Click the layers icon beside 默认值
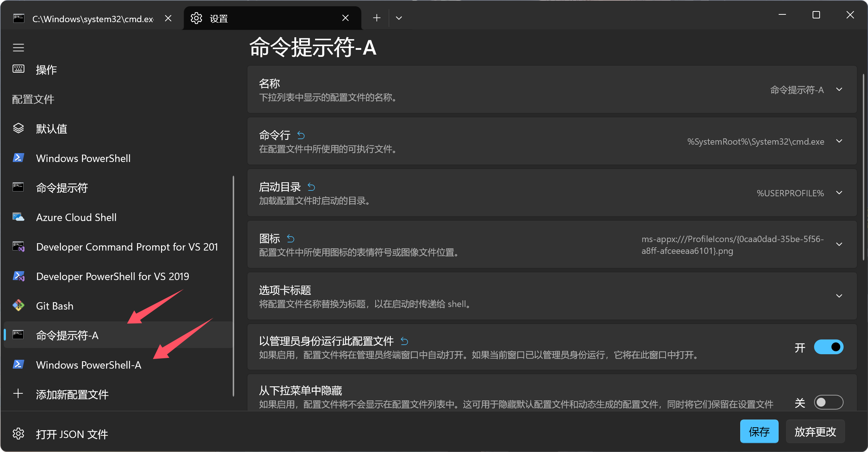The width and height of the screenshot is (868, 452). click(18, 128)
